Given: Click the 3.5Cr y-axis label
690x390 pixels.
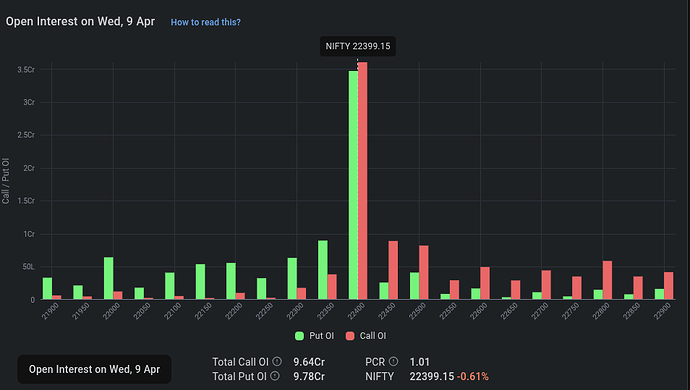Looking at the screenshot, I should (x=26, y=70).
